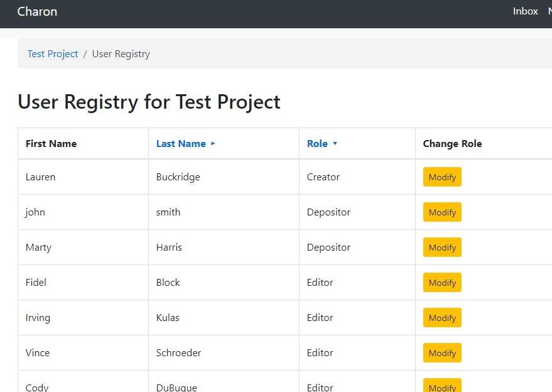Viewport: 552px width, 392px height.
Task: Click the Buckridge last name cell
Action: [x=178, y=177]
